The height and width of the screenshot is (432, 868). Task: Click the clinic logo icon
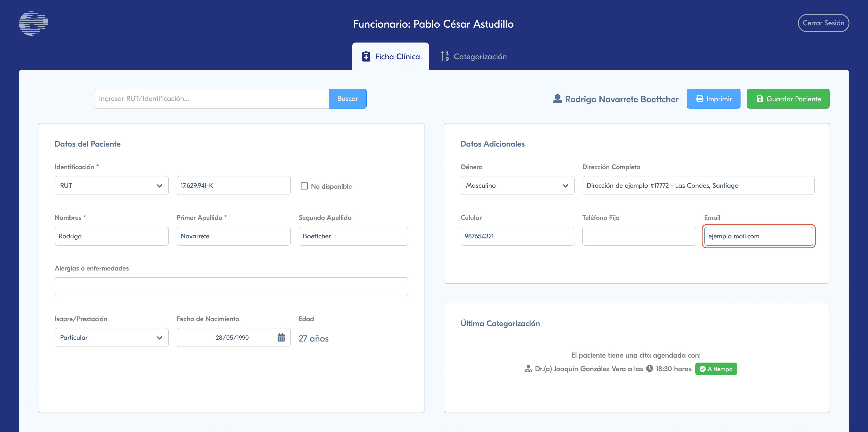tap(33, 23)
